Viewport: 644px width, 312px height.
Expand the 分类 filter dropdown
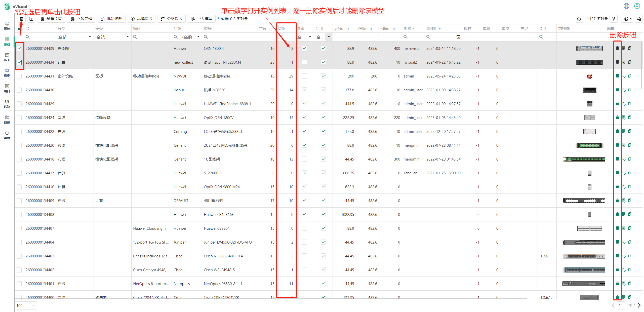pos(90,37)
